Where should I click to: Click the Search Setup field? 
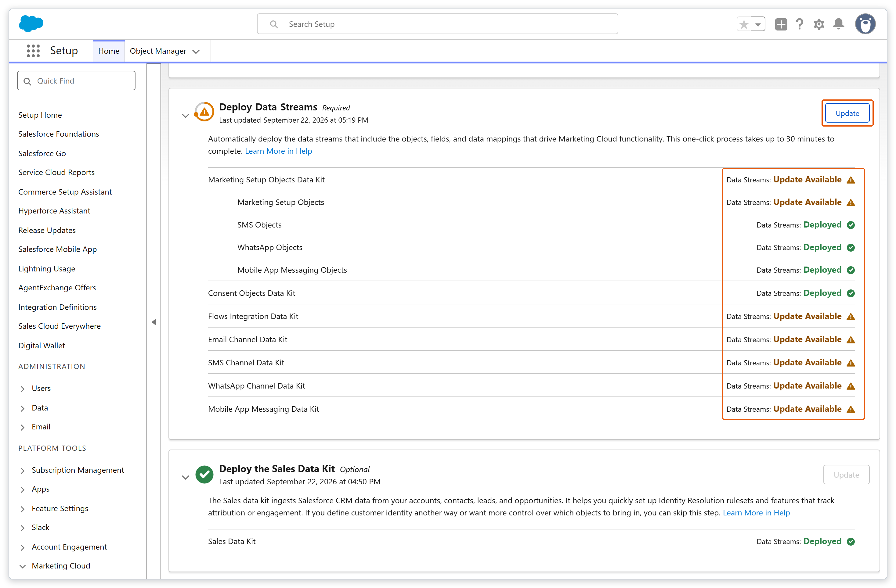[437, 24]
